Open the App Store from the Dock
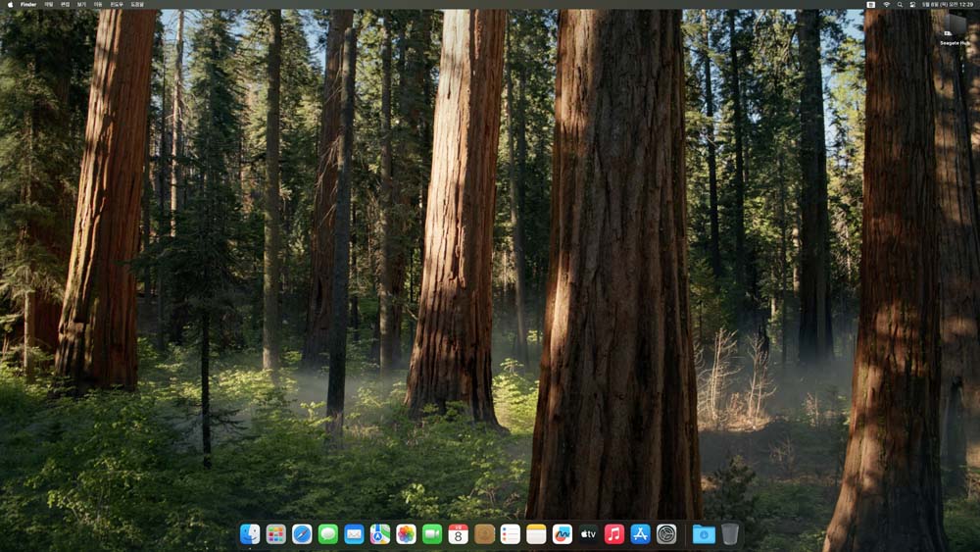980x552 pixels. pos(641,534)
